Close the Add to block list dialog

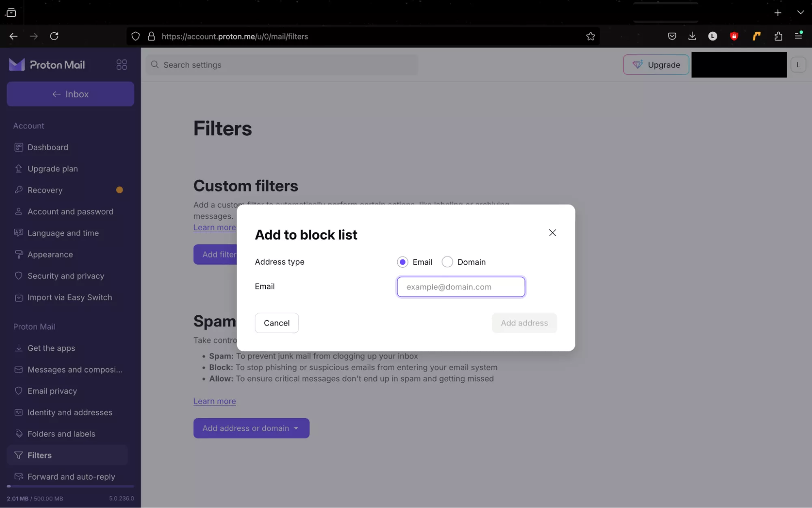point(552,233)
